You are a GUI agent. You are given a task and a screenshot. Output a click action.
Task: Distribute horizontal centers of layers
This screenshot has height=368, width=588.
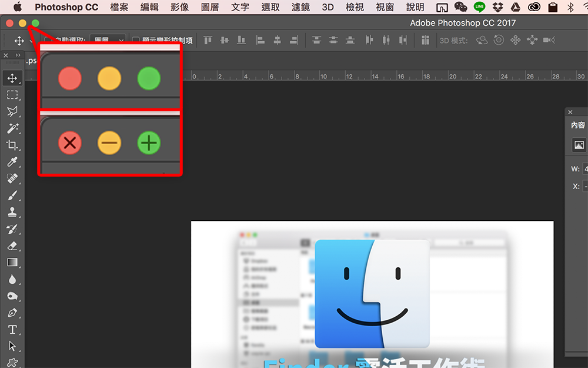click(386, 40)
